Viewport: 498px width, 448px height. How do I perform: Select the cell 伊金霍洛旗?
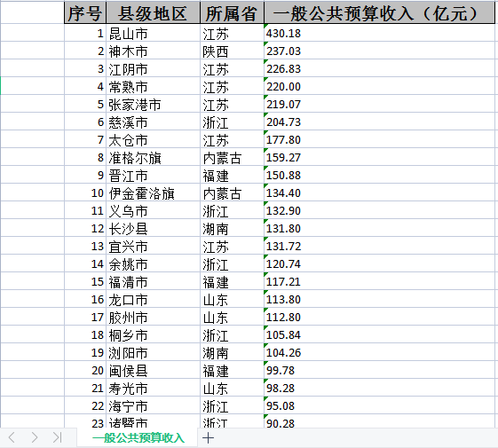click(153, 193)
